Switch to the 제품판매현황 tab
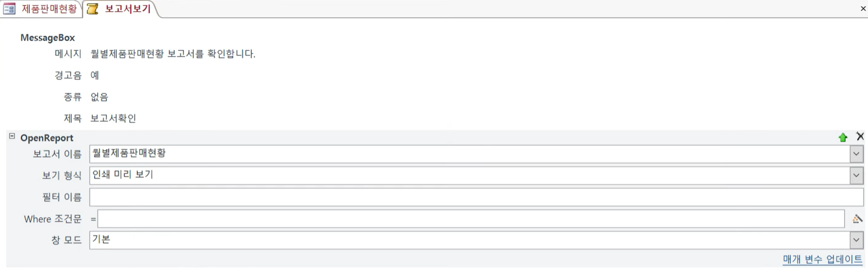868x268 pixels. pyautogui.click(x=49, y=9)
